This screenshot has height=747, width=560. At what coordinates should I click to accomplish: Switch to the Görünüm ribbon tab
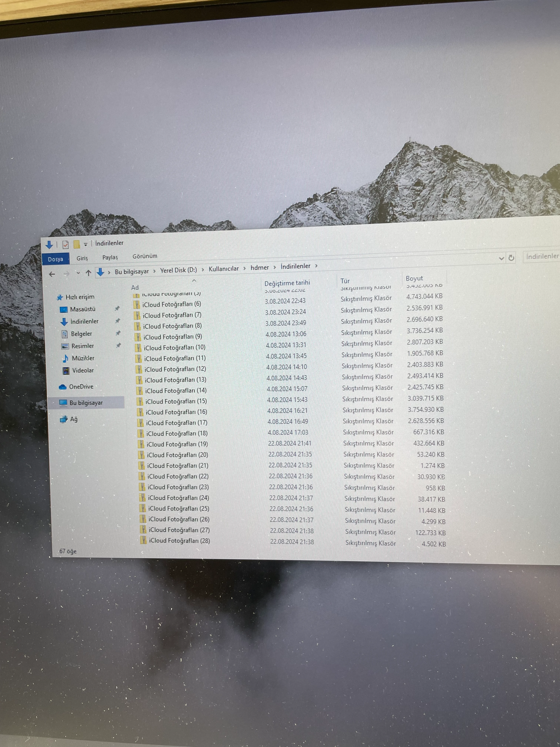click(x=145, y=256)
